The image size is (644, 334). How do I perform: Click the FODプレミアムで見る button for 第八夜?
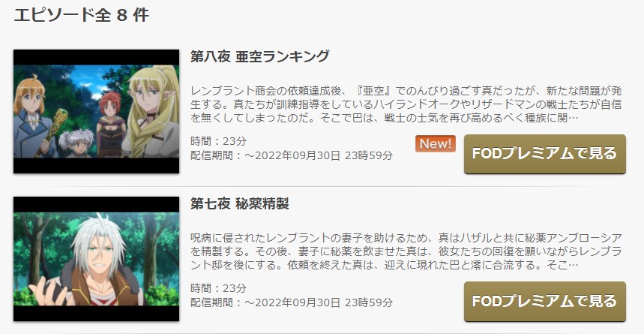[x=544, y=154]
